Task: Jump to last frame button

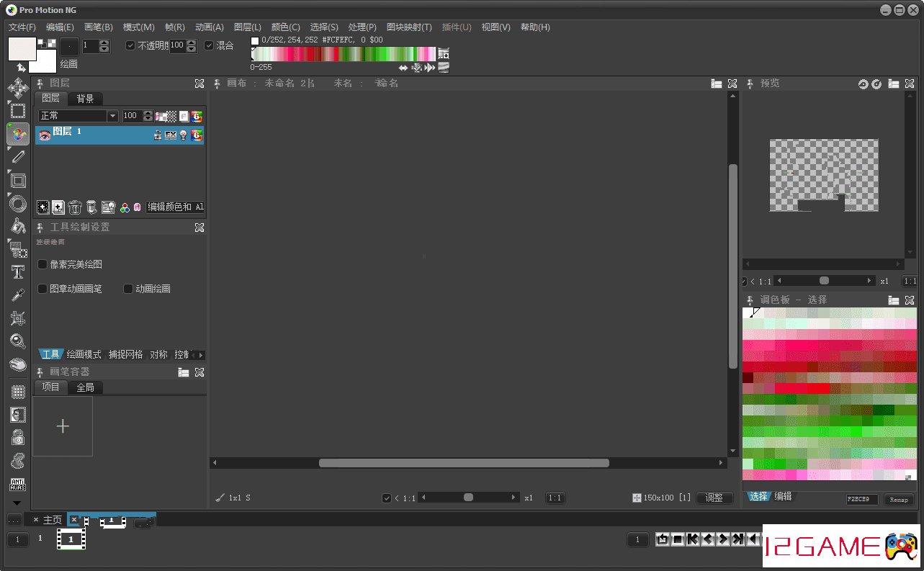Action: (x=739, y=539)
